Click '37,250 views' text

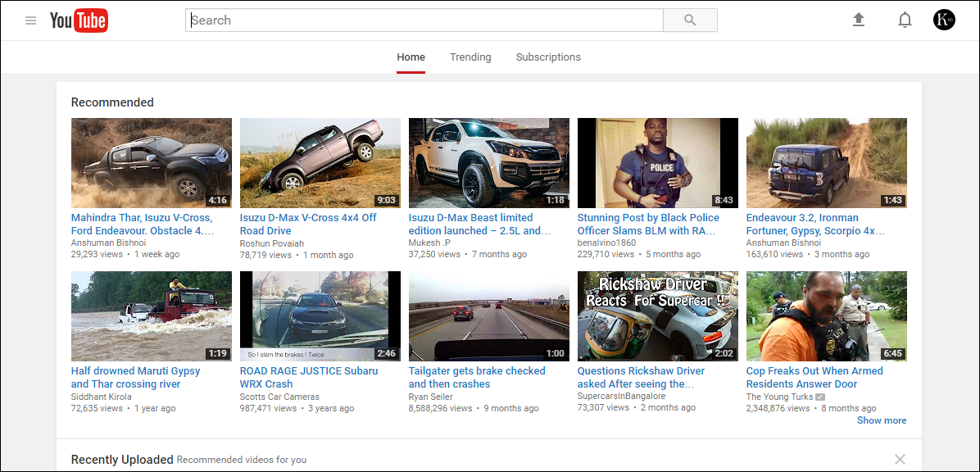[x=434, y=255]
